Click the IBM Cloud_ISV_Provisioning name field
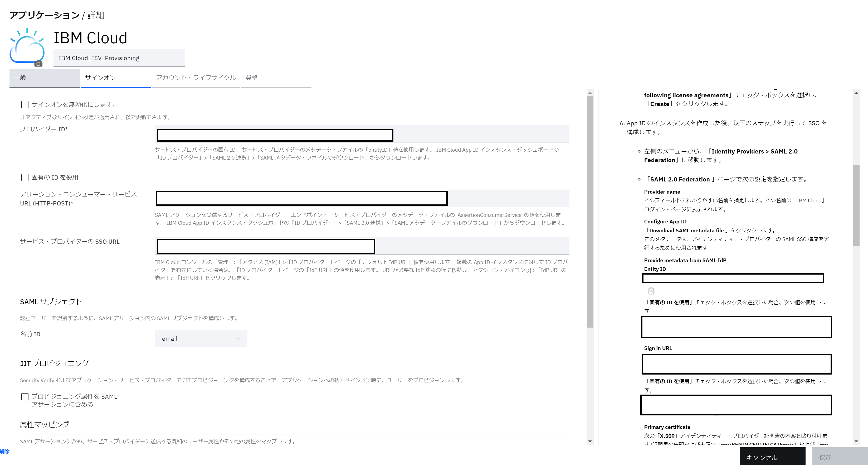The image size is (868, 465). point(119,58)
